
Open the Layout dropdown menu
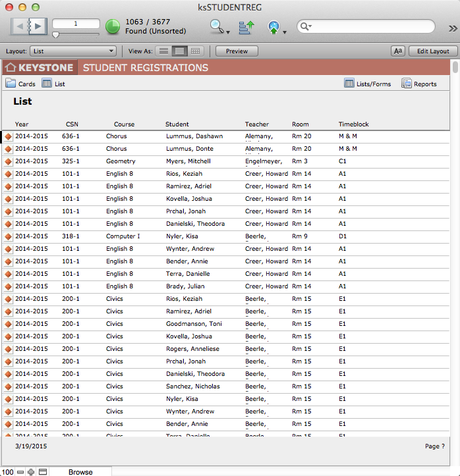click(73, 51)
